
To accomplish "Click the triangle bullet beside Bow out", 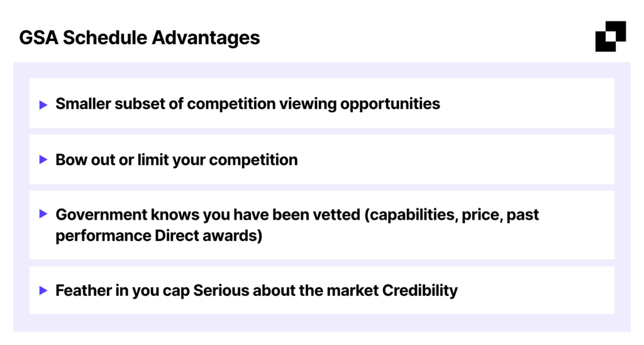I will 43,159.
